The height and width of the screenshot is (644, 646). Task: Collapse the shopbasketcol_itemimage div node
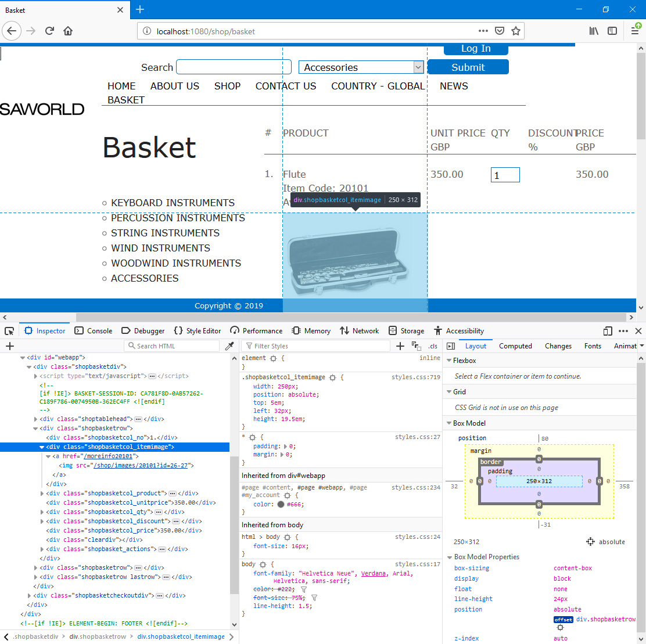point(42,447)
